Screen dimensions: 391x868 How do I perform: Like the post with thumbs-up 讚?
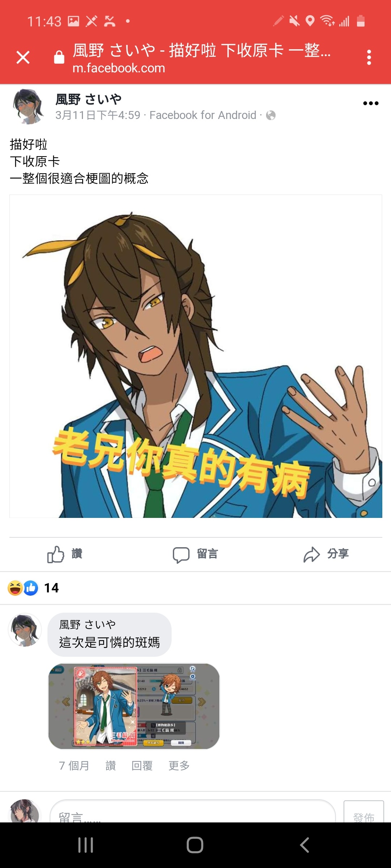pyautogui.click(x=65, y=554)
